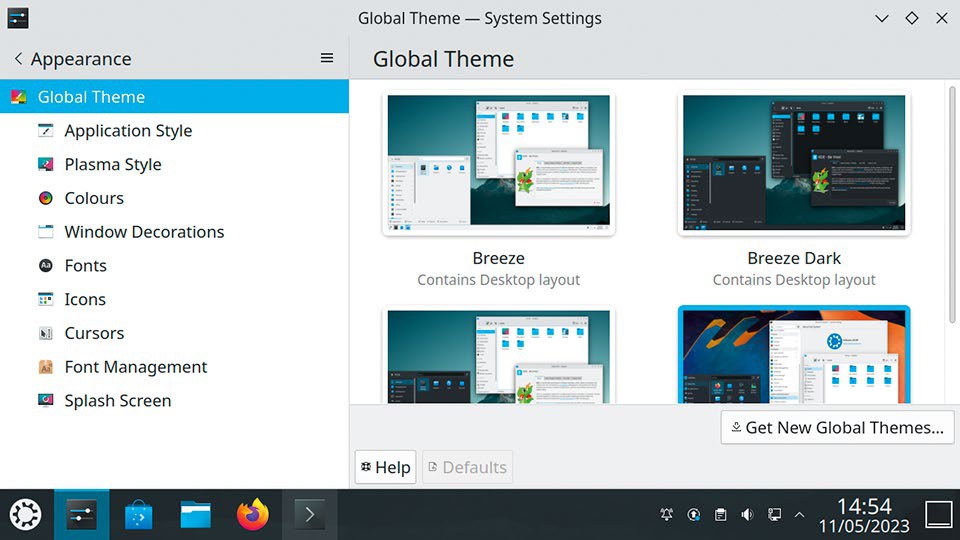Open the Font Management page

coord(174,367)
